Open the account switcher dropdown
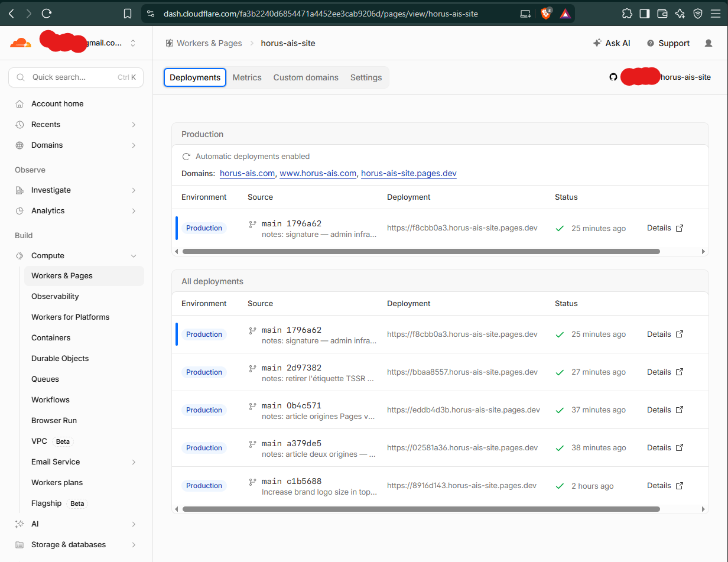728x562 pixels. [x=133, y=43]
